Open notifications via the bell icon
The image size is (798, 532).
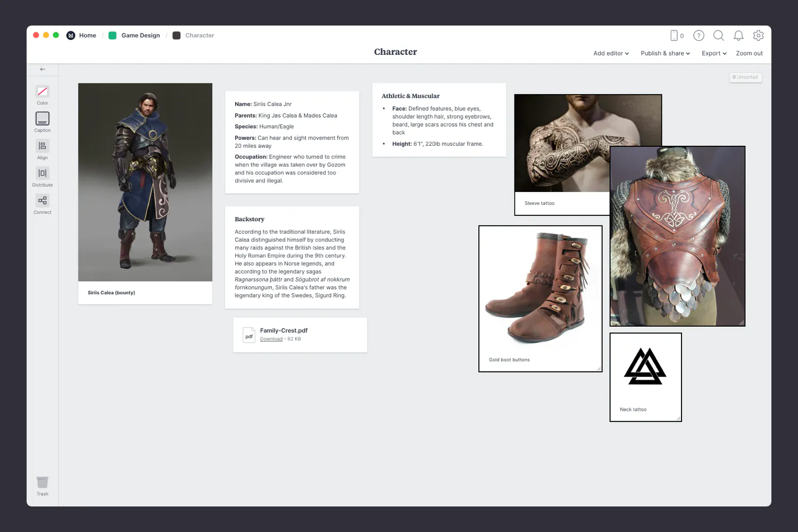pyautogui.click(x=738, y=36)
